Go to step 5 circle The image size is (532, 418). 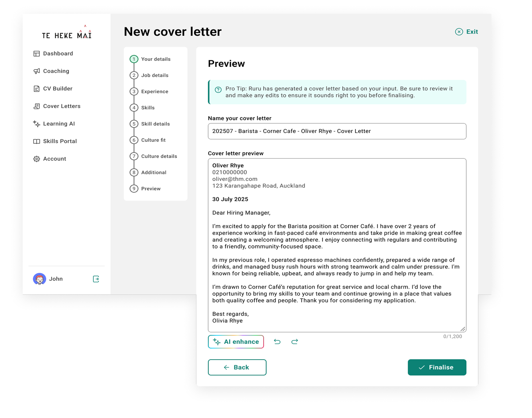point(134,124)
